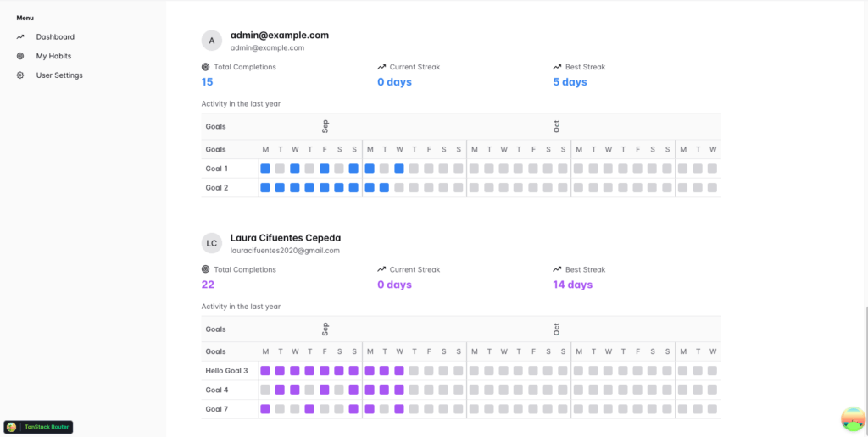
Task: Click the User Settings gear icon
Action: [x=20, y=75]
